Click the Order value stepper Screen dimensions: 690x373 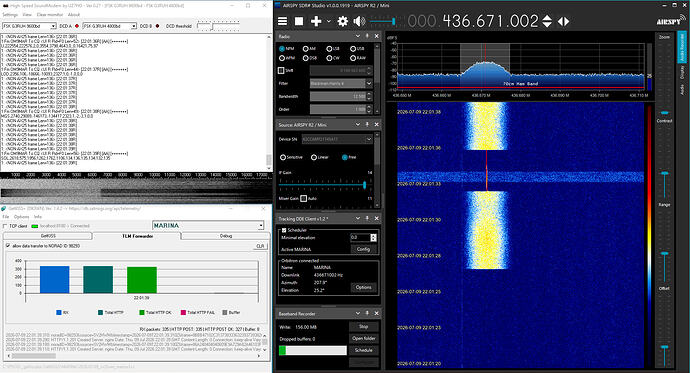click(x=369, y=109)
